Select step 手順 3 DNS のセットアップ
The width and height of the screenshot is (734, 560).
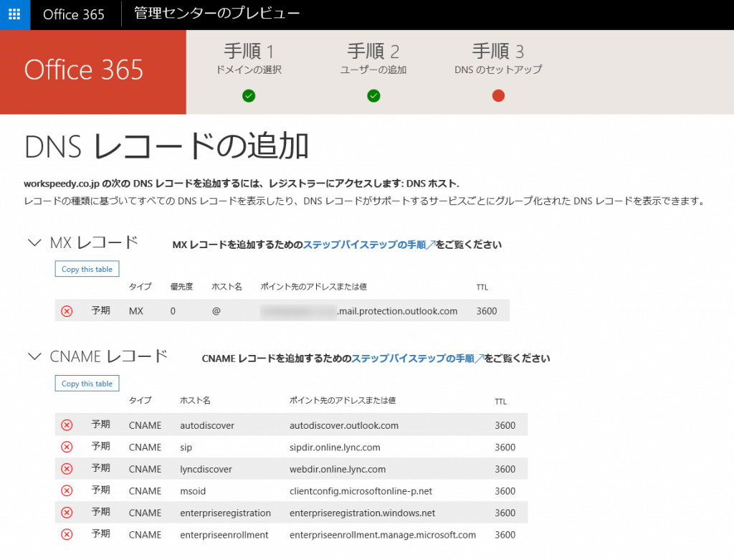[x=498, y=59]
